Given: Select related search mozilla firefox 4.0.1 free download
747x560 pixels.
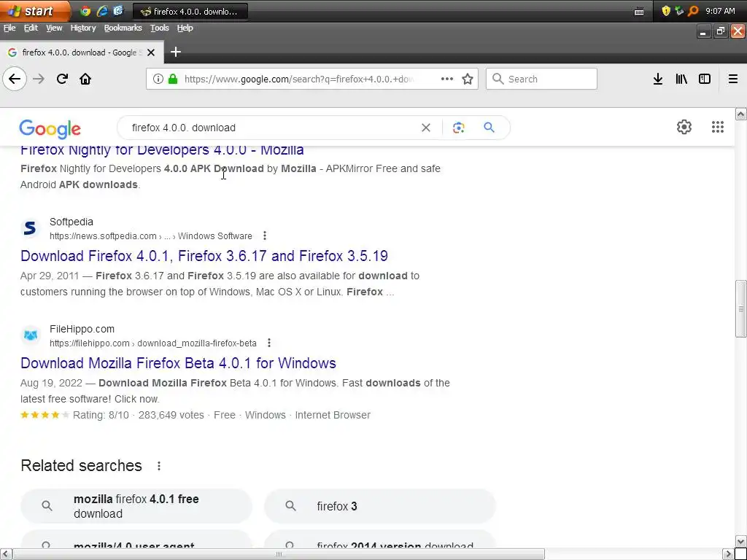Looking at the screenshot, I should [136, 506].
